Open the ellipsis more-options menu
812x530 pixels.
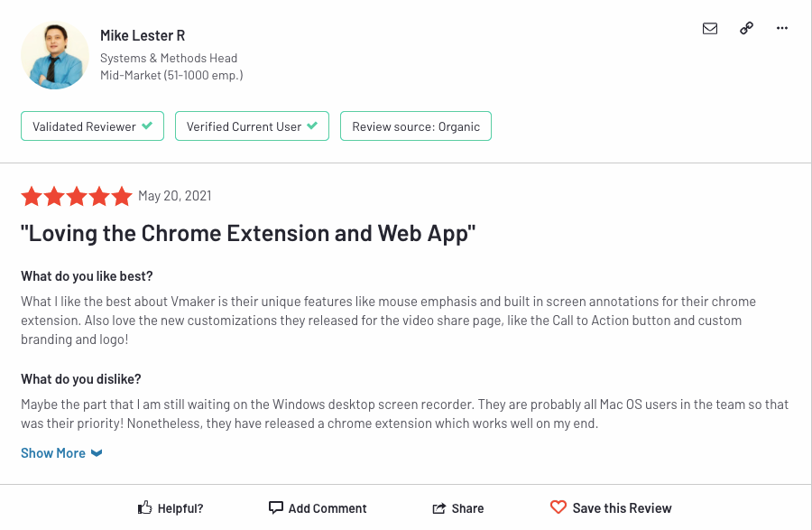(x=781, y=28)
